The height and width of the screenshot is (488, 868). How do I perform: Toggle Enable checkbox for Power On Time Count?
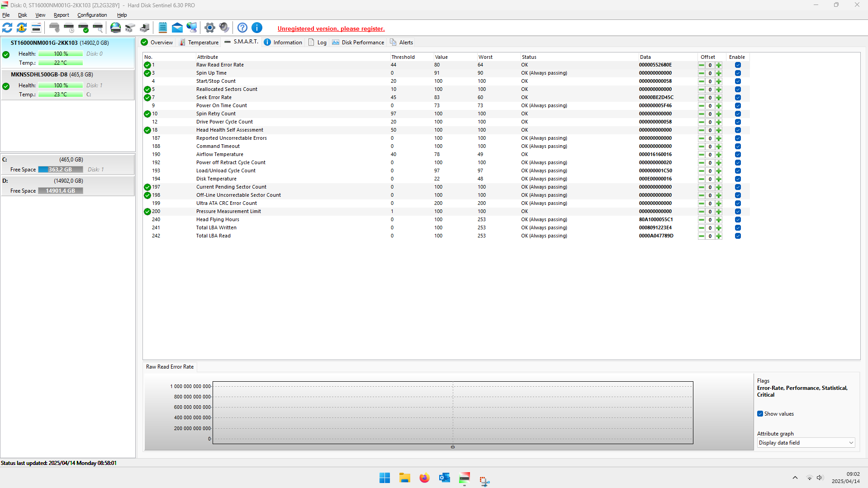pos(738,106)
